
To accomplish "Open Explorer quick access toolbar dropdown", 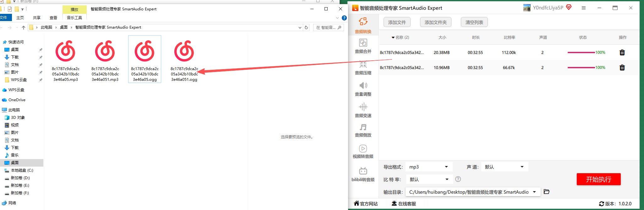I will (23, 9).
